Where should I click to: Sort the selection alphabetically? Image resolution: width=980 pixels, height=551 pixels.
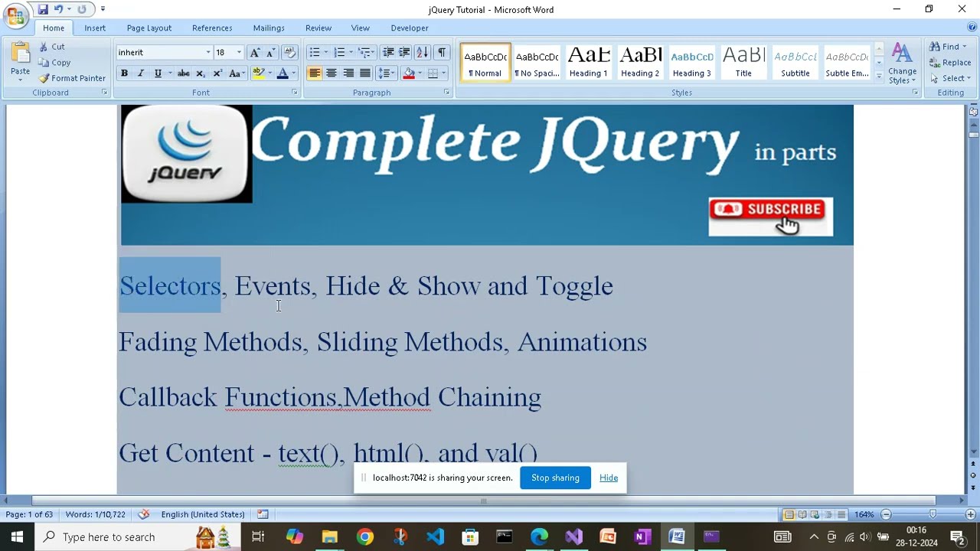[x=423, y=52]
